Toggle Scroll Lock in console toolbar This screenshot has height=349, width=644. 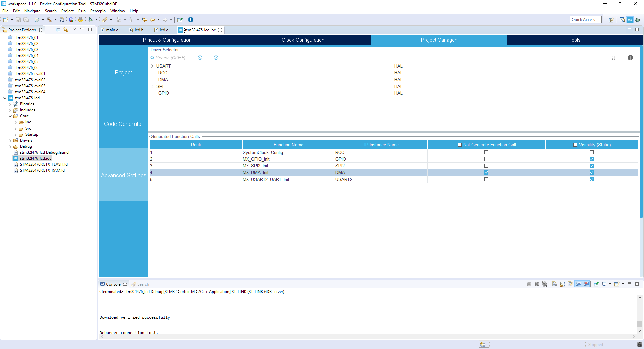562,284
